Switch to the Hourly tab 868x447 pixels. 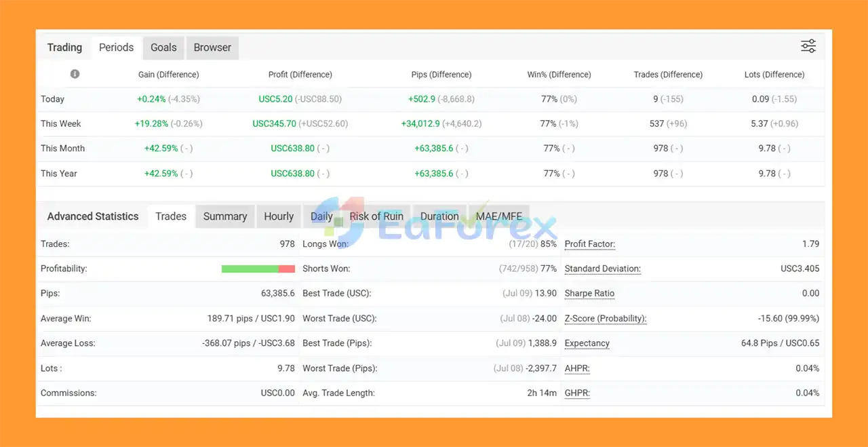pyautogui.click(x=279, y=216)
